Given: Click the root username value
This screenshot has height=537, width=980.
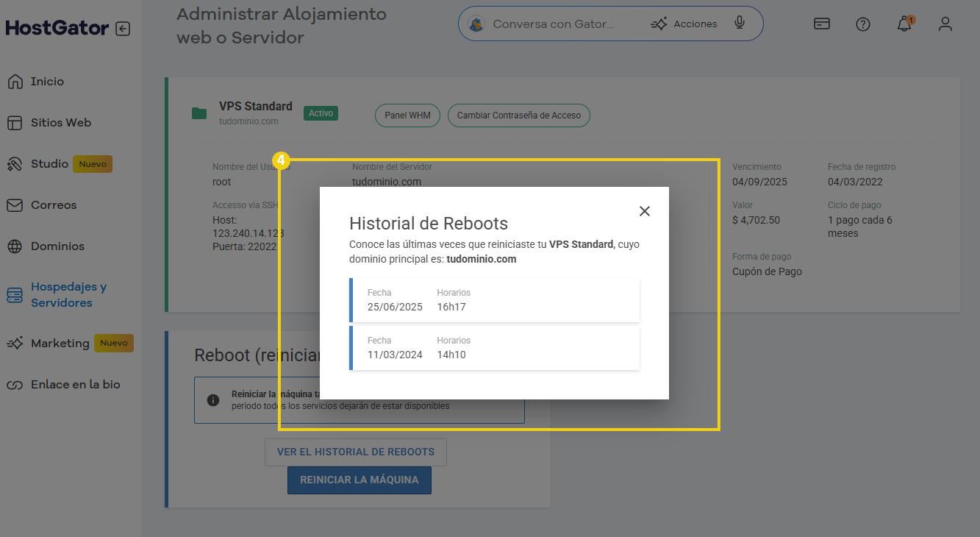Looking at the screenshot, I should (x=221, y=182).
